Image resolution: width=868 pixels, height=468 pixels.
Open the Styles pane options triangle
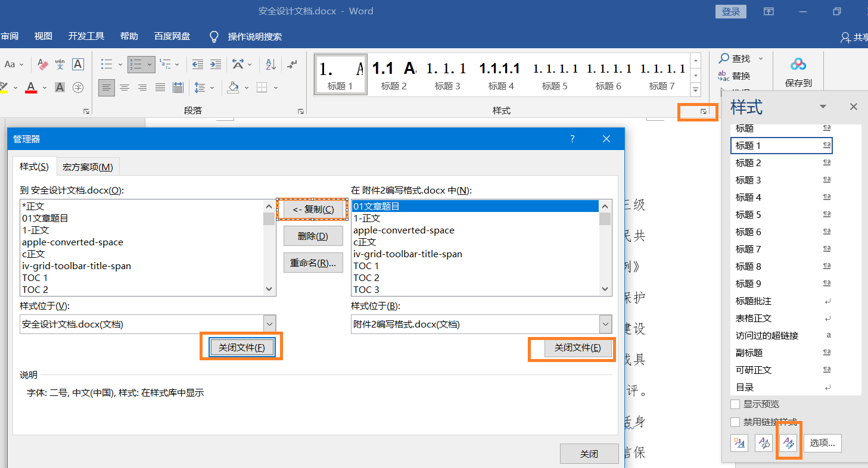point(823,107)
